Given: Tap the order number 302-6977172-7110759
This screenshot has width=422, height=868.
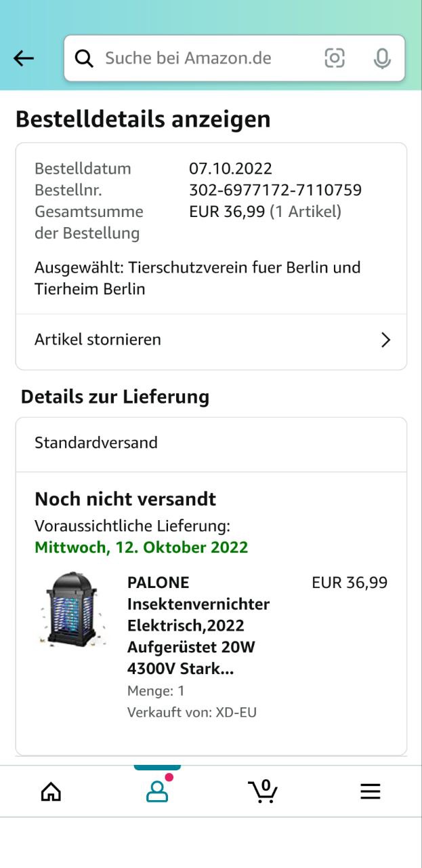Looking at the screenshot, I should click(275, 190).
